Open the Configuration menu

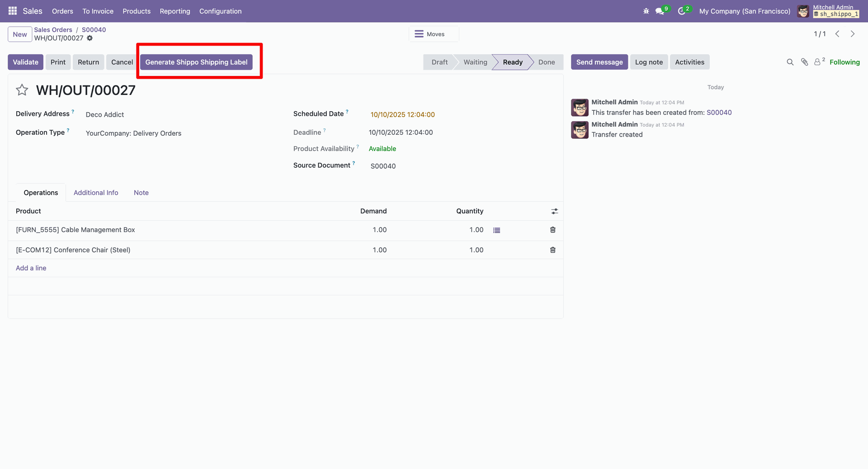(220, 11)
